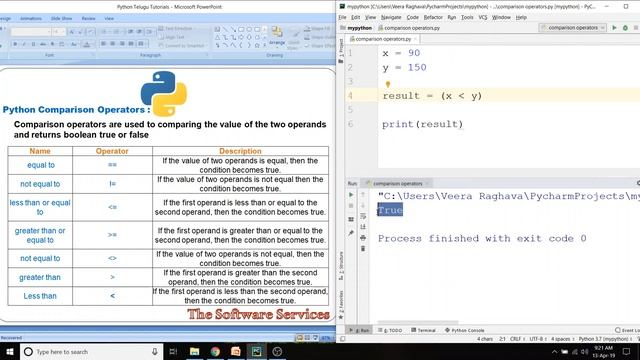Open the Slide Show tab in PowerPoint

[x=61, y=18]
